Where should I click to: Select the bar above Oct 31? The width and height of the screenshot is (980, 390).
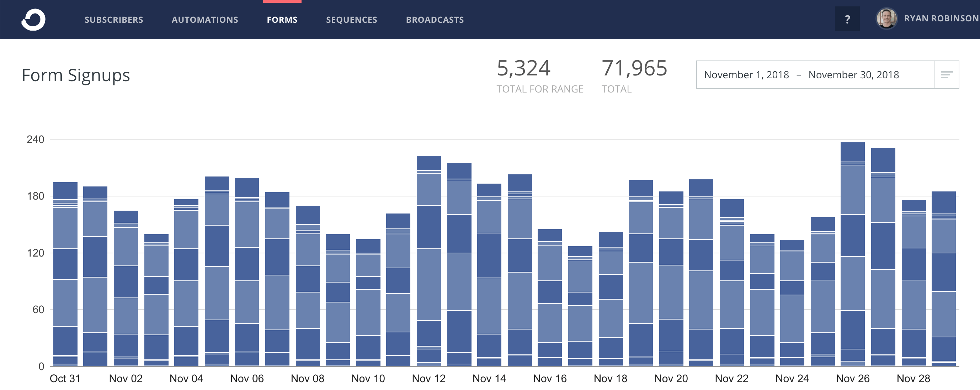(65, 274)
